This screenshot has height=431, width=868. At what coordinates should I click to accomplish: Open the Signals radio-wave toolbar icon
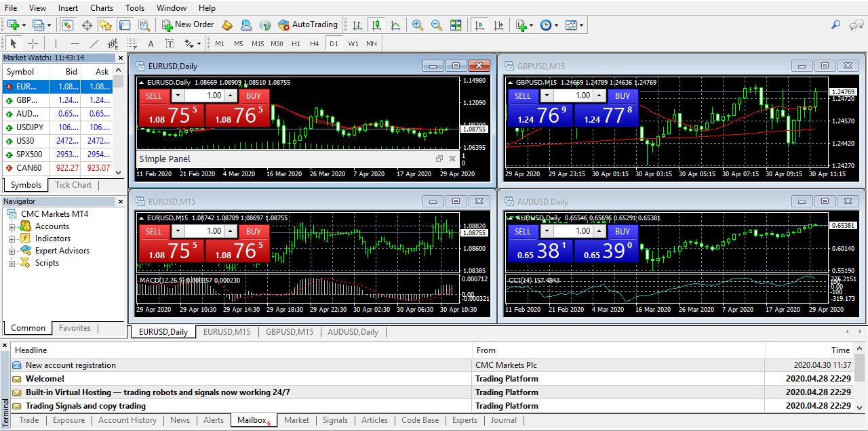[x=264, y=25]
